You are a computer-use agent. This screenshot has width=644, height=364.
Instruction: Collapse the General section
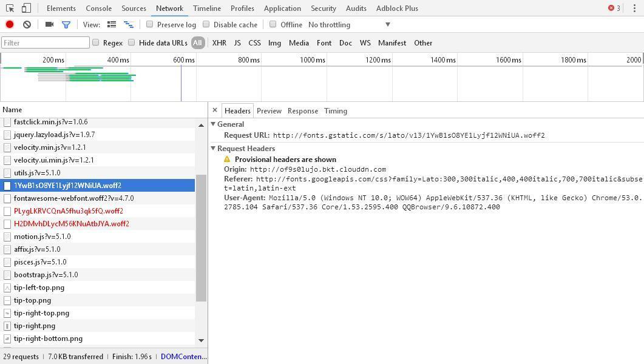coord(213,124)
